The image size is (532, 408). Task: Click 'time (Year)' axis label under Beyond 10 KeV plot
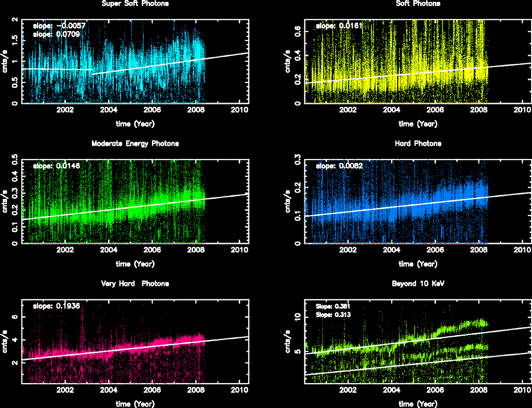tap(418, 404)
